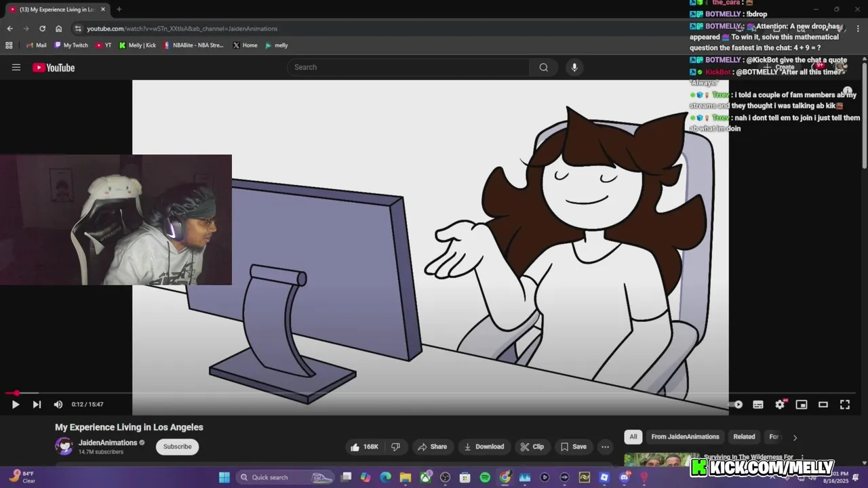Open Surviving In The Wilderness video thumbnail
Screen dimensions: 868x488
[x=661, y=460]
